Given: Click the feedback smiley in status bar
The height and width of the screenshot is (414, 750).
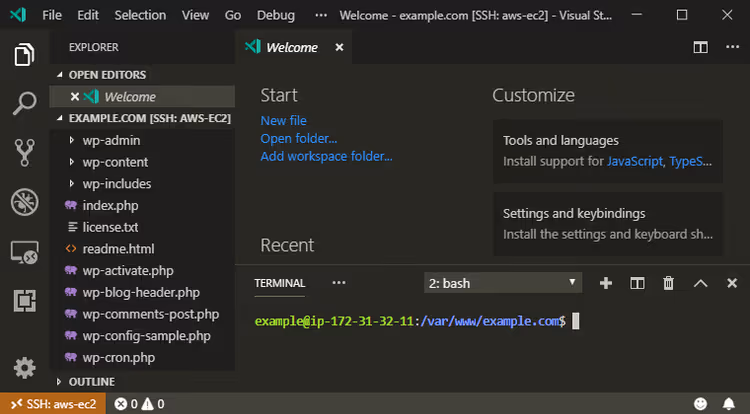Looking at the screenshot, I should (700, 403).
